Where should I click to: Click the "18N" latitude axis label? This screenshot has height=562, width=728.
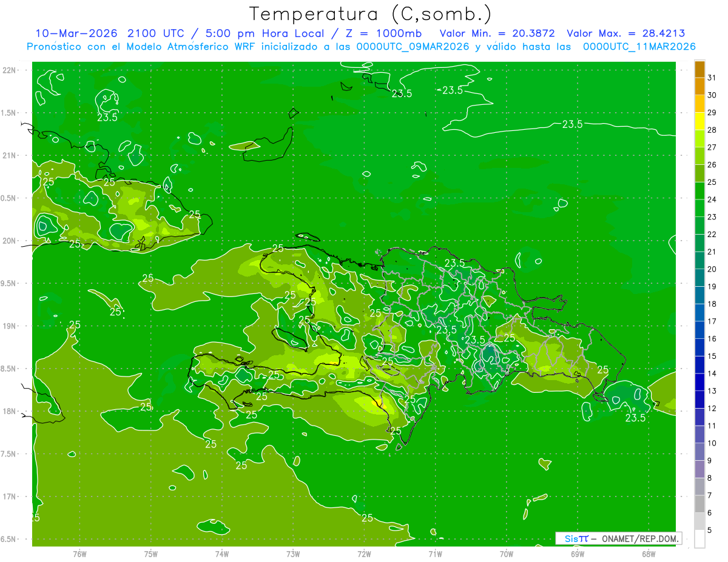(10, 411)
